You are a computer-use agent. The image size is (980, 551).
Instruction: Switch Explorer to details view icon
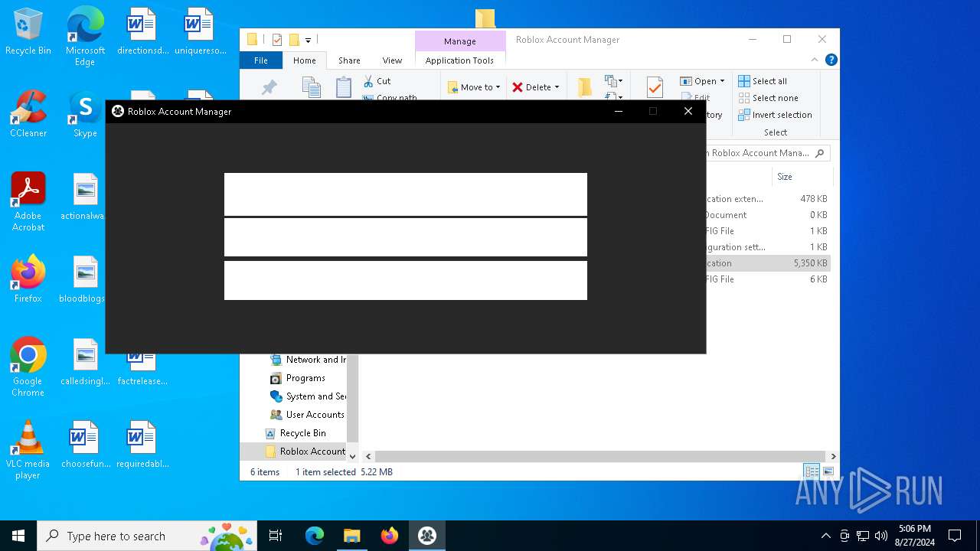811,471
